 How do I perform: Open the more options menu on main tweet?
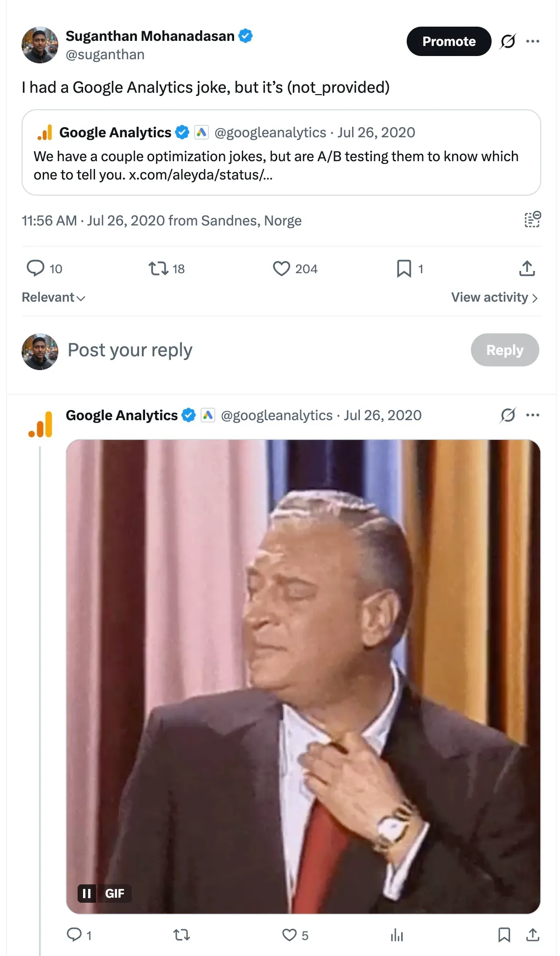[532, 41]
